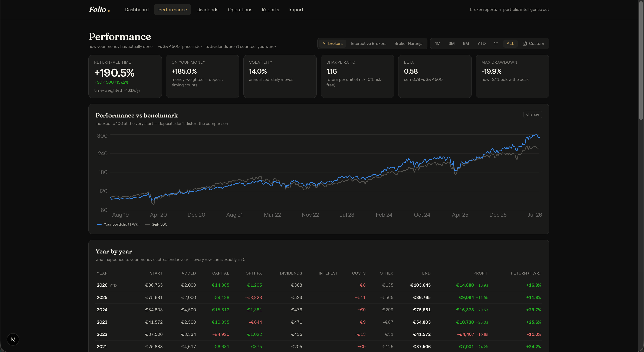The height and width of the screenshot is (352, 644).
Task: Open the Custom date range picker
Action: pos(533,43)
